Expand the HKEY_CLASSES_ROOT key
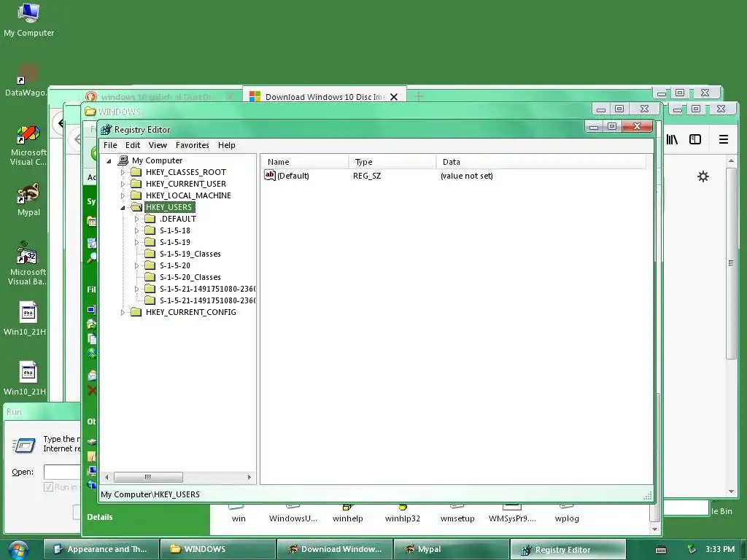The image size is (747, 560). [x=123, y=172]
